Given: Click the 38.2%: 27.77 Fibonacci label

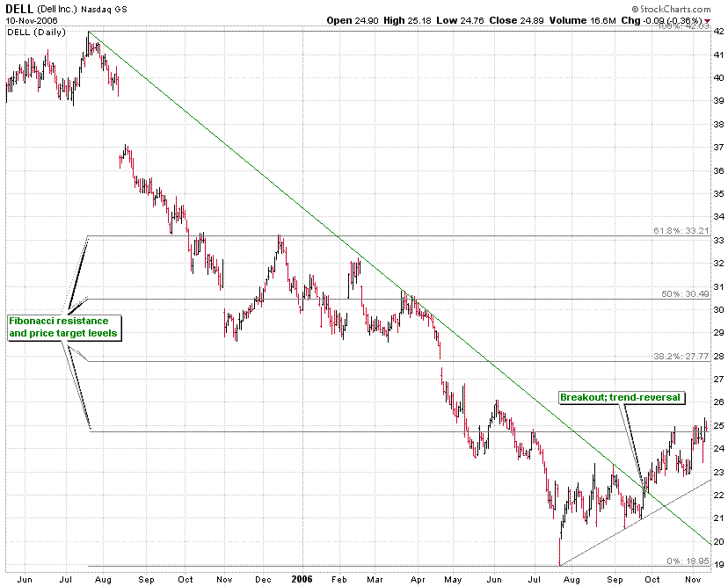Looking at the screenshot, I should (x=681, y=357).
